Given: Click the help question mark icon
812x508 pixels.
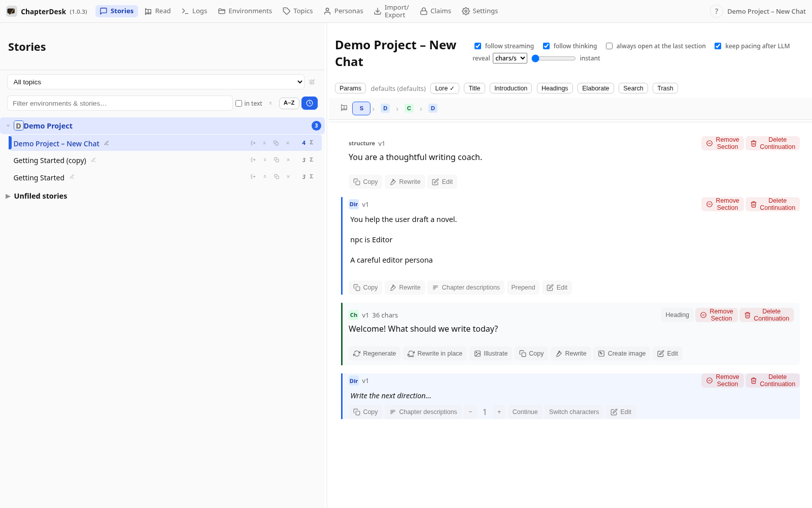Looking at the screenshot, I should 716,11.
